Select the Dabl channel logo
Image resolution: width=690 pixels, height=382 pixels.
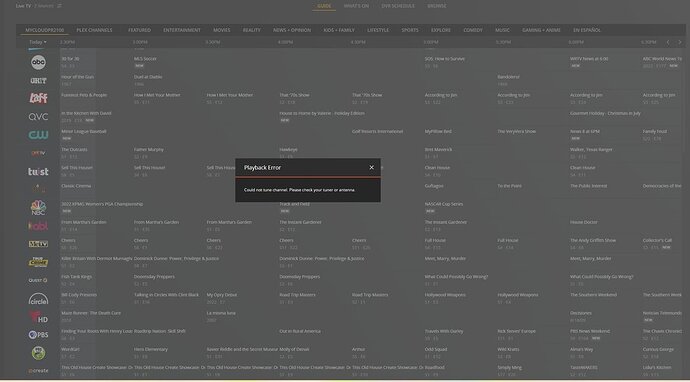tap(38, 226)
